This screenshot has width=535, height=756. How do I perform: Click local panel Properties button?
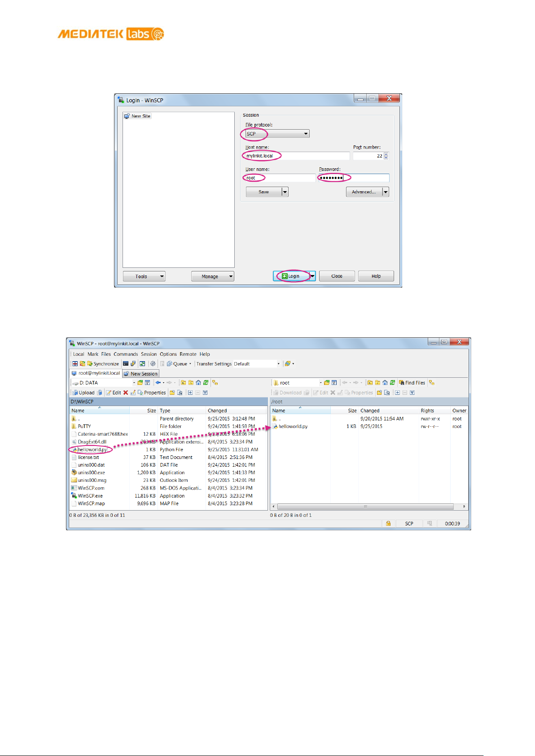(152, 393)
